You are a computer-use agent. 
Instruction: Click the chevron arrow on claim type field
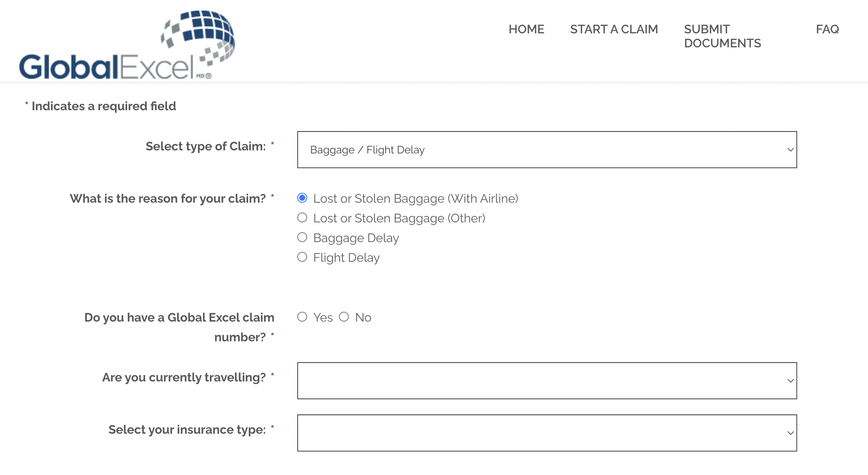(790, 150)
